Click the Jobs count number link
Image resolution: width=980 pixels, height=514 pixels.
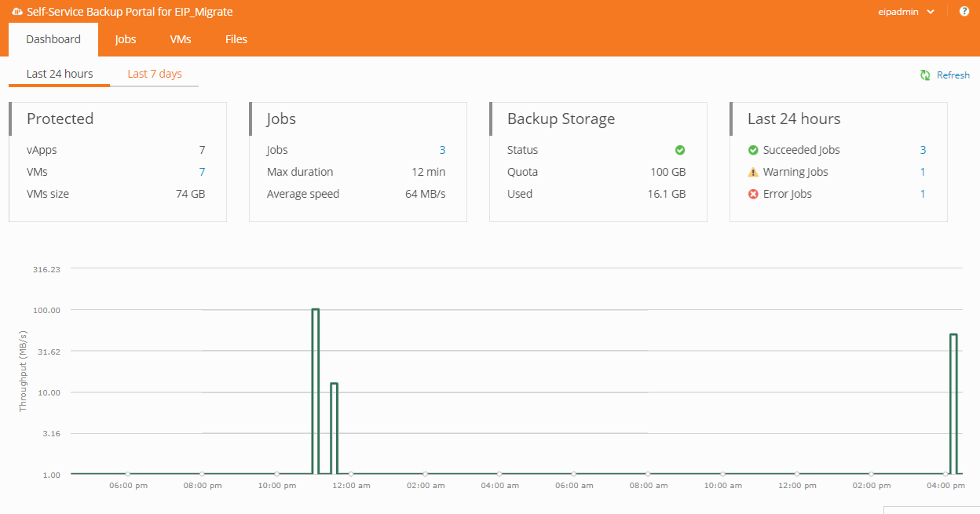442,150
